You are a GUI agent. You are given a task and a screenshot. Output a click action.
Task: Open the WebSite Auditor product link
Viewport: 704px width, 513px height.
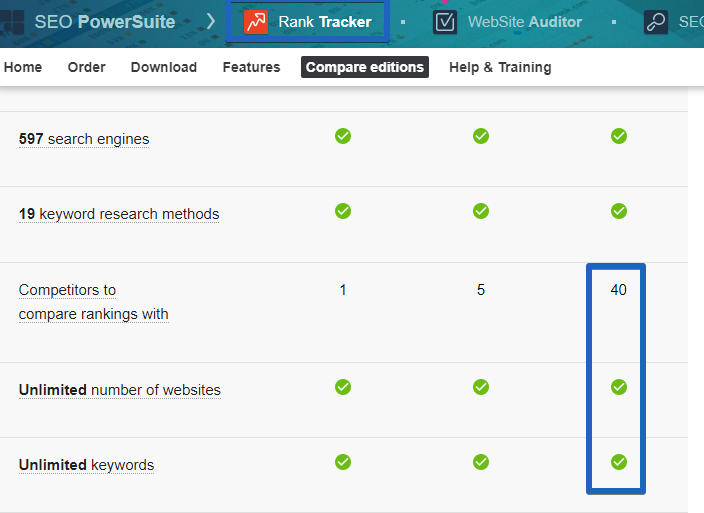click(x=525, y=22)
